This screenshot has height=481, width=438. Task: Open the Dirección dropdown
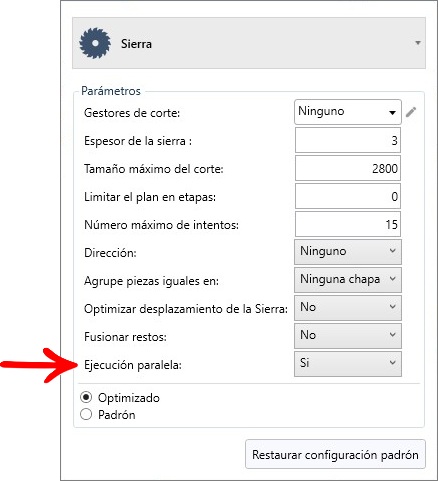point(348,252)
